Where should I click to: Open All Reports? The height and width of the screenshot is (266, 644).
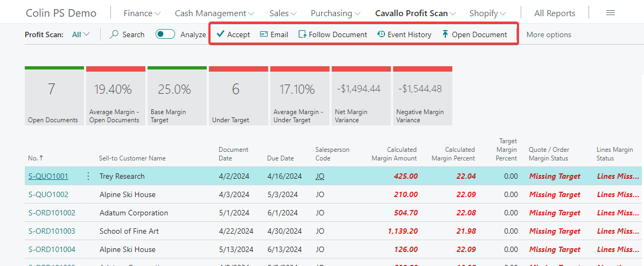(x=555, y=13)
